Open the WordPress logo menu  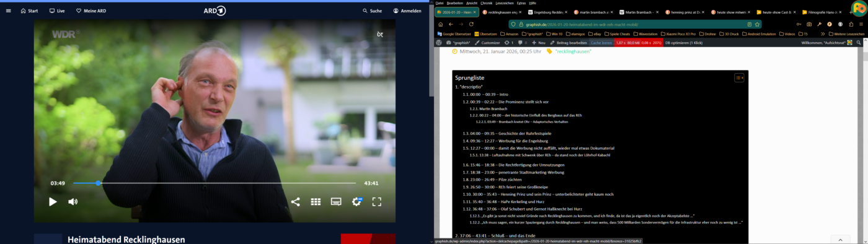coord(439,43)
